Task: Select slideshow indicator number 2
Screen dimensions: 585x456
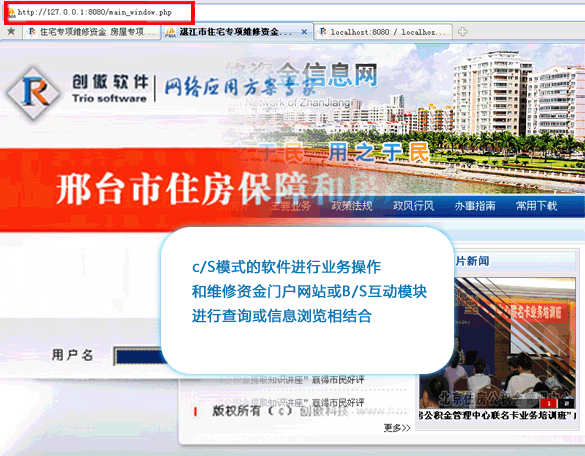Action: (566, 404)
